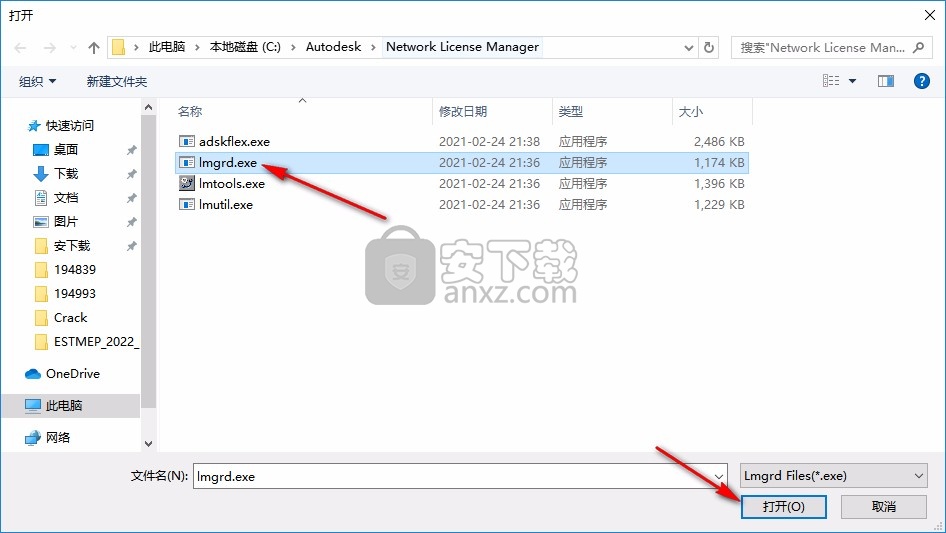
Task: Click pin icon next to 文档
Action: [131, 198]
